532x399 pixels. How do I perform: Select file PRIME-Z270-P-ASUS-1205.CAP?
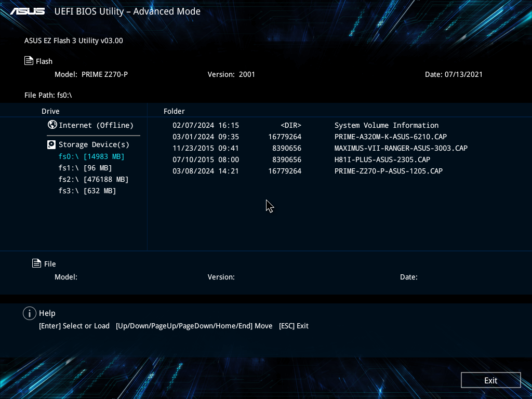(389, 171)
